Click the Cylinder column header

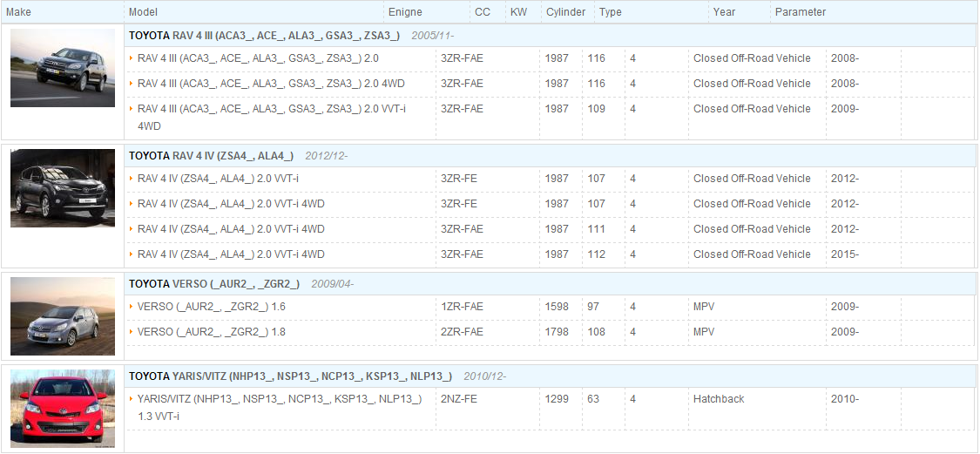pyautogui.click(x=565, y=12)
